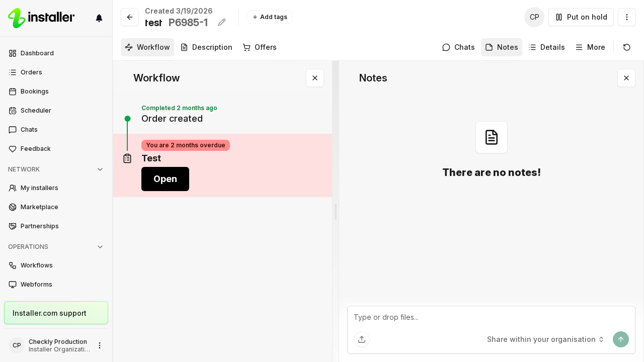Viewport: 644px width, 362px height.
Task: Open Webforms page
Action: coord(56,285)
